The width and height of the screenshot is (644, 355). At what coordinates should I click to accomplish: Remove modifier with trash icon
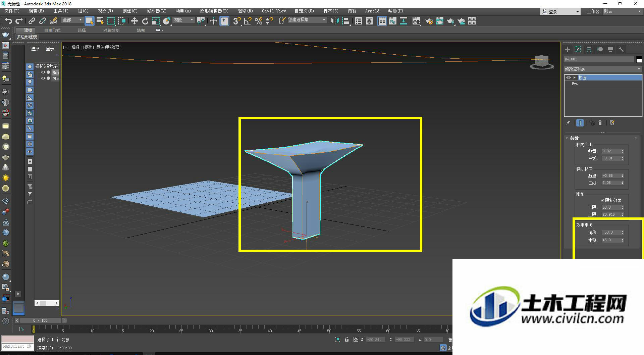coord(600,123)
